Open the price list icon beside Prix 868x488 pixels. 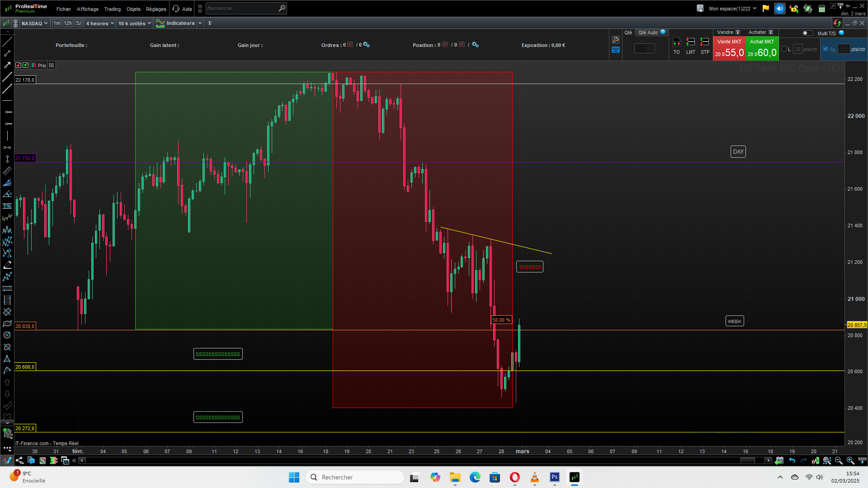pyautogui.click(x=52, y=66)
